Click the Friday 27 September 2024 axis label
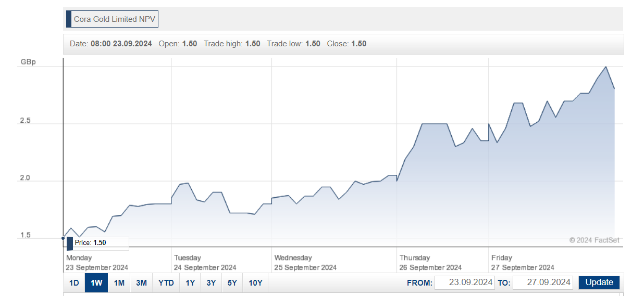The width and height of the screenshot is (644, 296). click(523, 263)
